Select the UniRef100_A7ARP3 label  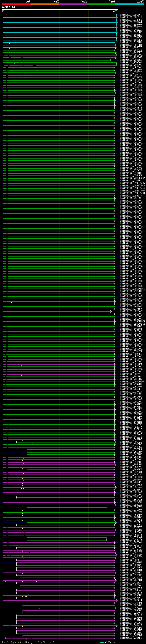(131, 602)
